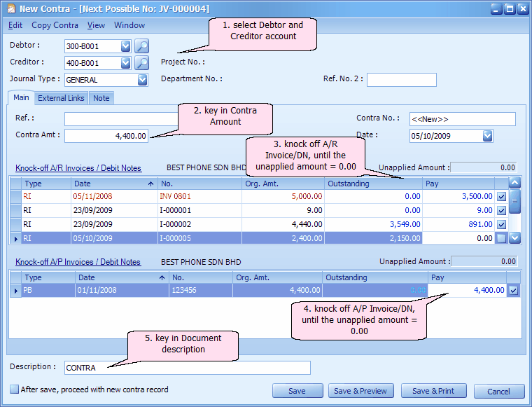The image size is (532, 407).
Task: Select the row indicator for PB 123456
Action: click(x=16, y=290)
